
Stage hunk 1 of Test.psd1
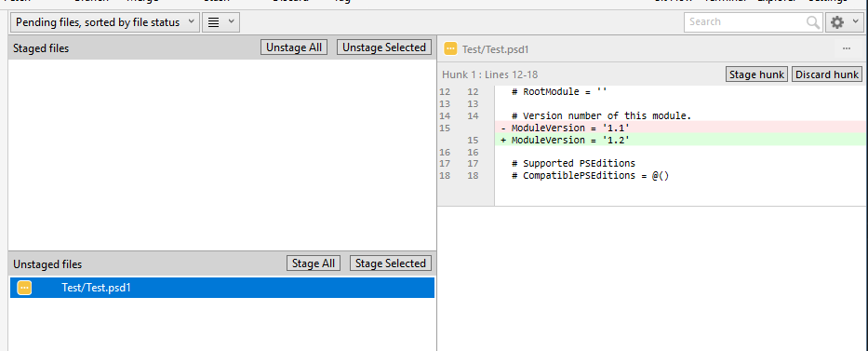[756, 74]
